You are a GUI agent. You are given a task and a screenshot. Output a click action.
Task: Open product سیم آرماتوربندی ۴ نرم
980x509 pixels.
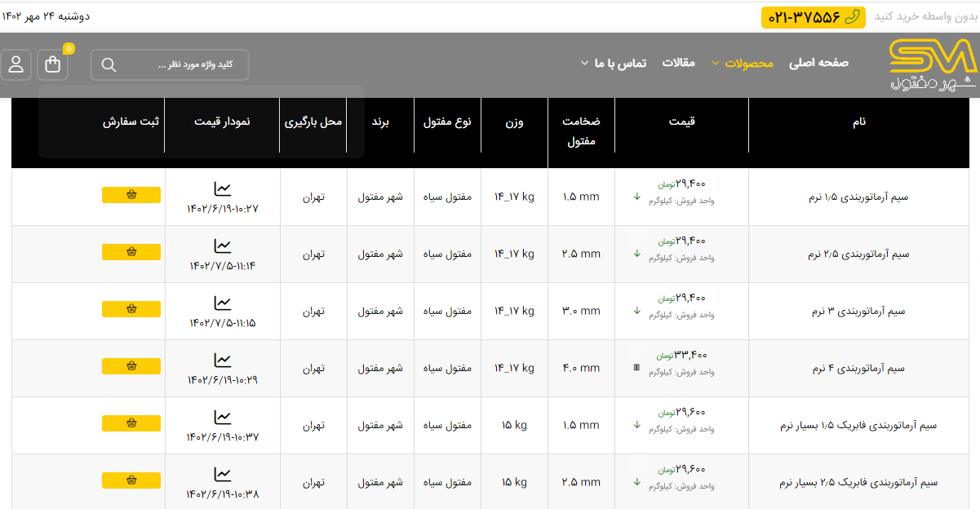coord(858,369)
